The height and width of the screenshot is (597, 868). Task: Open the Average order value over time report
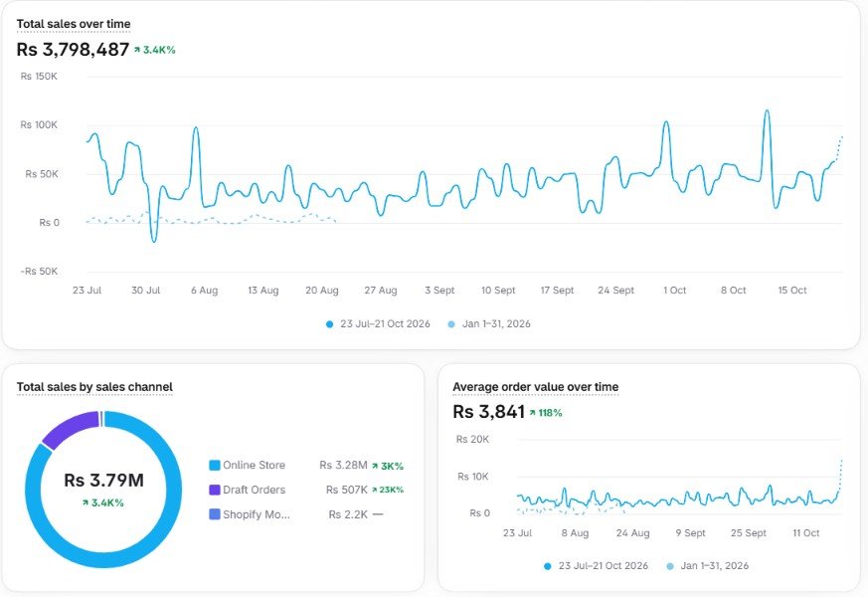coord(535,386)
